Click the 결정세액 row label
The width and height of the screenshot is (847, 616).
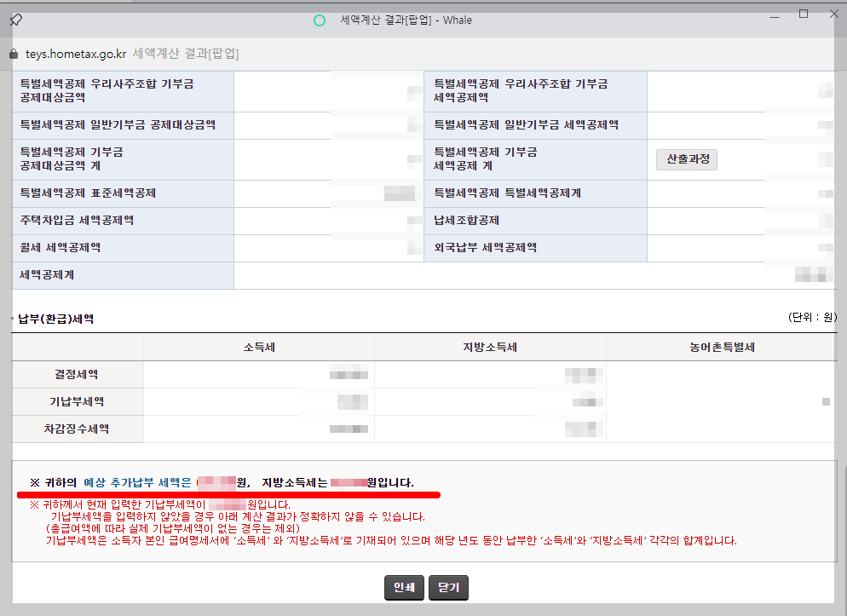(78, 374)
